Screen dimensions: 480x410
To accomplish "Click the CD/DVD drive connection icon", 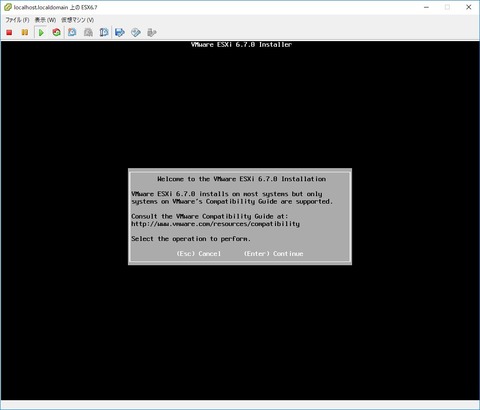I will [136, 33].
